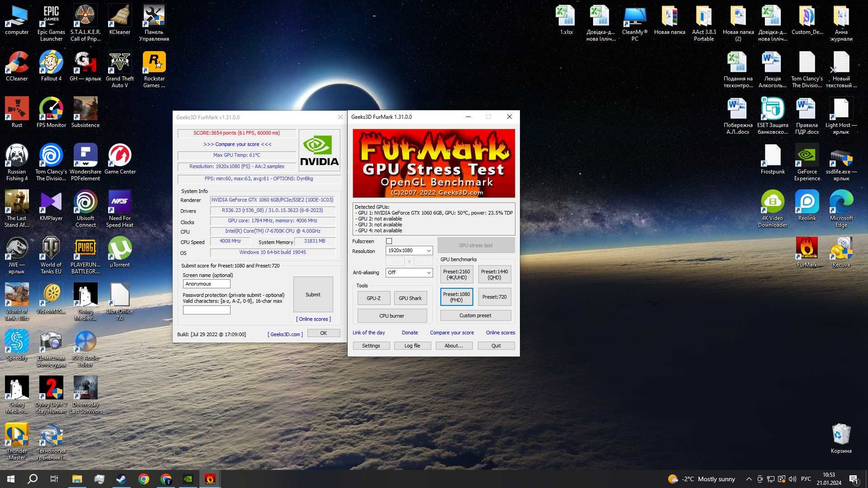Toggle the Fullscreen checkbox in FurMark
Viewport: 868px width, 488px height.
click(389, 241)
